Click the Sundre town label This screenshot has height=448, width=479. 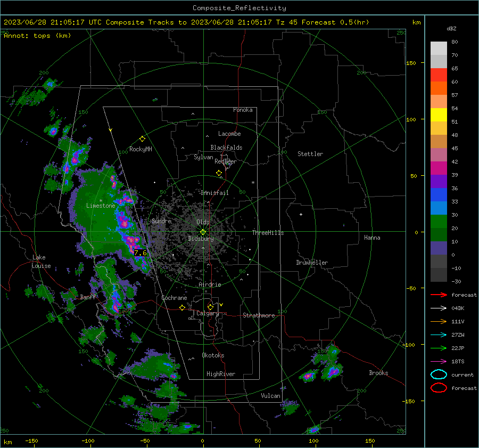(x=161, y=221)
